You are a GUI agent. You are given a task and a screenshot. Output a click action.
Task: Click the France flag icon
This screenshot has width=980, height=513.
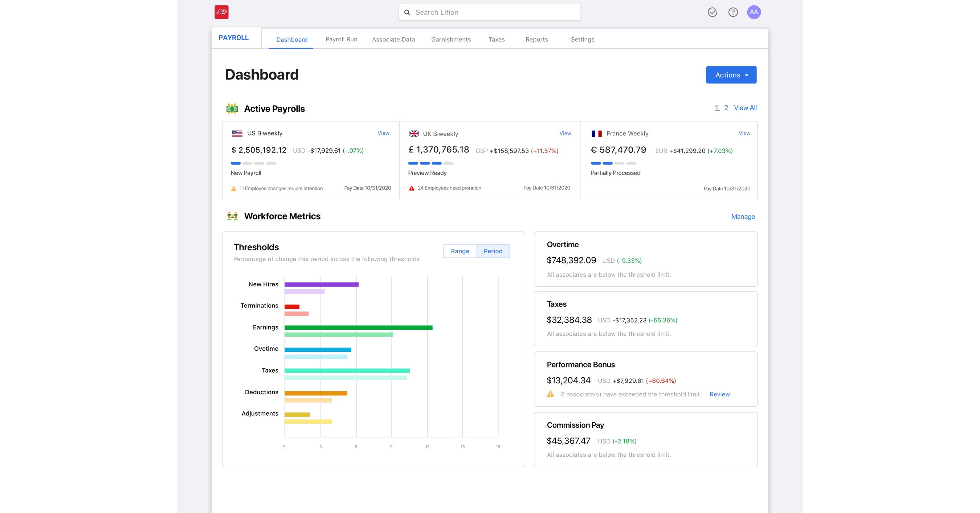coord(596,134)
